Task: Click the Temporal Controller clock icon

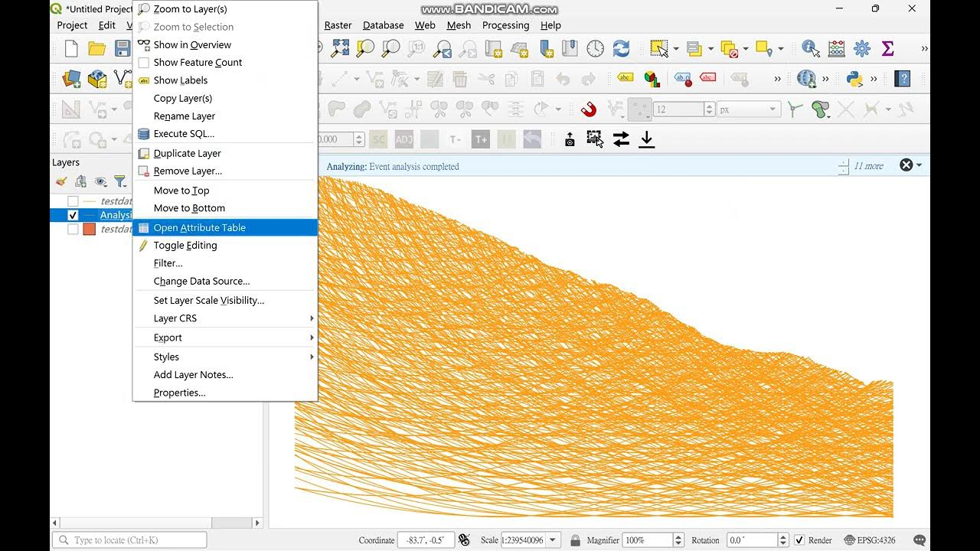Action: click(595, 49)
